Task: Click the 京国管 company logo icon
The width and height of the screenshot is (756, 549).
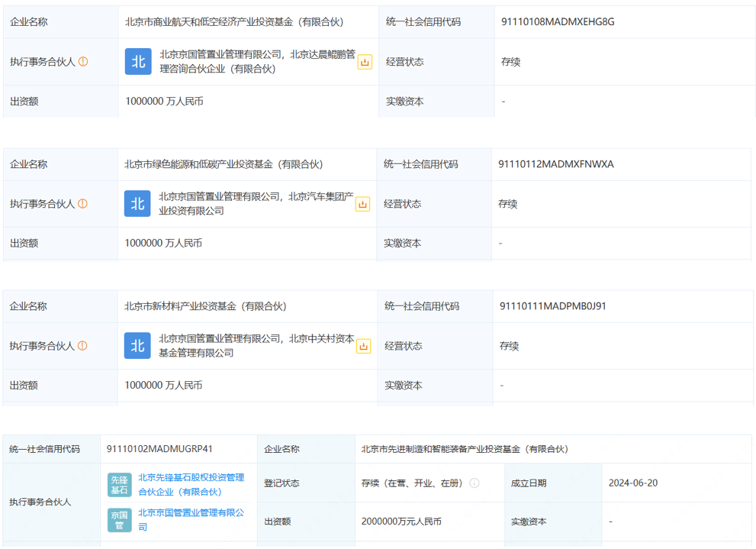Action: point(119,519)
